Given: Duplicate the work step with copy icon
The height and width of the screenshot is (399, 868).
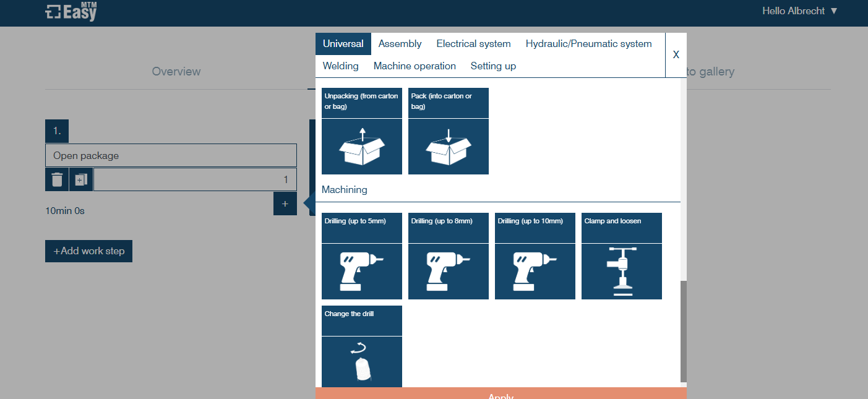Looking at the screenshot, I should (x=81, y=179).
